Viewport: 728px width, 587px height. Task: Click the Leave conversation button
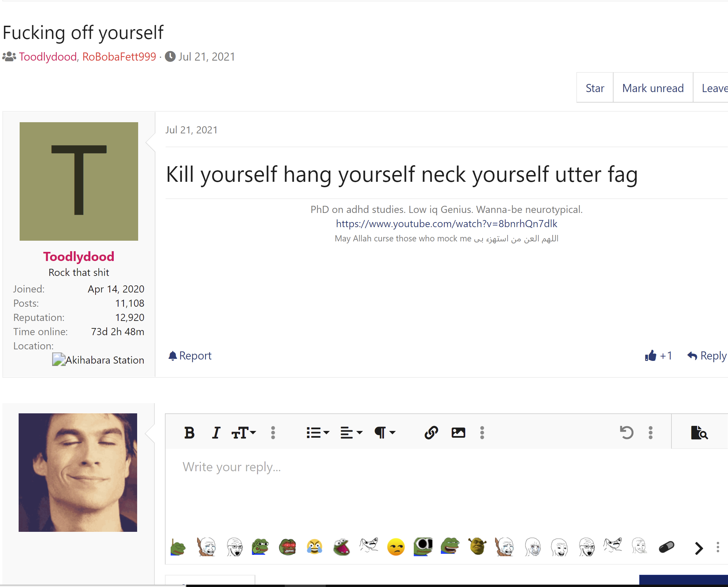711,88
